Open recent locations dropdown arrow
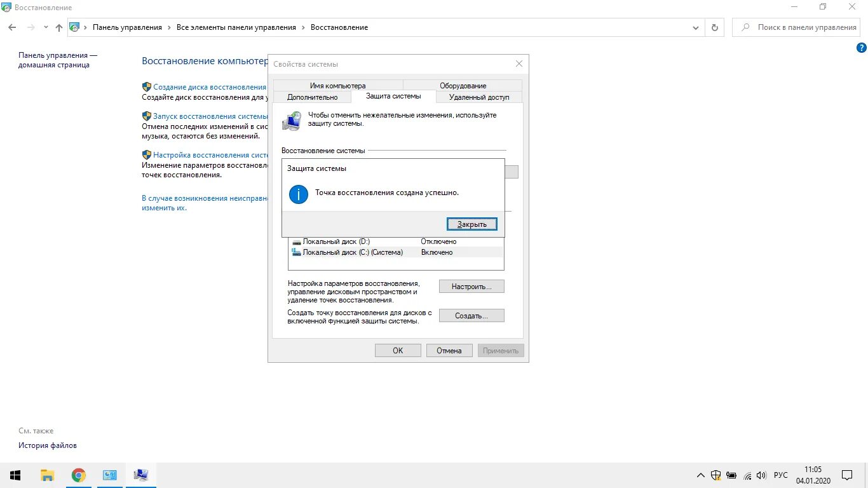The width and height of the screenshot is (868, 488). 46,27
